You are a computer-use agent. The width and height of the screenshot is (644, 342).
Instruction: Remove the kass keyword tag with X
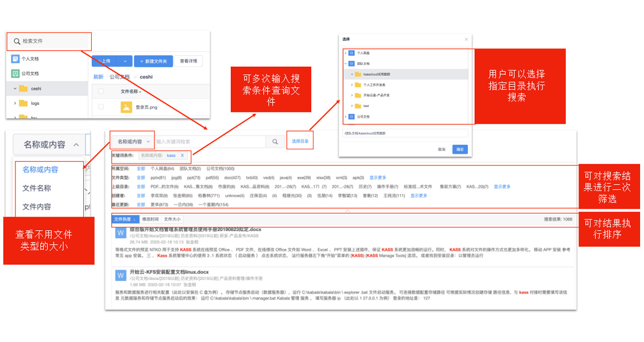(x=182, y=156)
